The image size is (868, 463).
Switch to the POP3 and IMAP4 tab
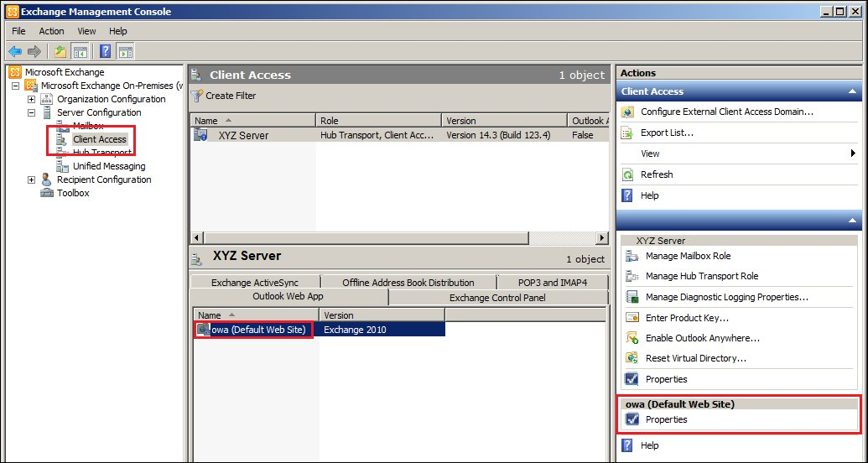(551, 283)
